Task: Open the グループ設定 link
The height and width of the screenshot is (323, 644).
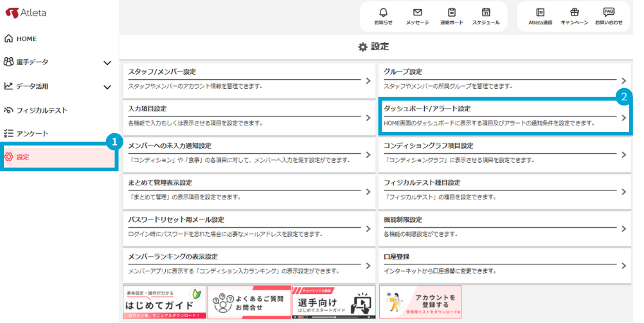Action: pyautogui.click(x=503, y=78)
